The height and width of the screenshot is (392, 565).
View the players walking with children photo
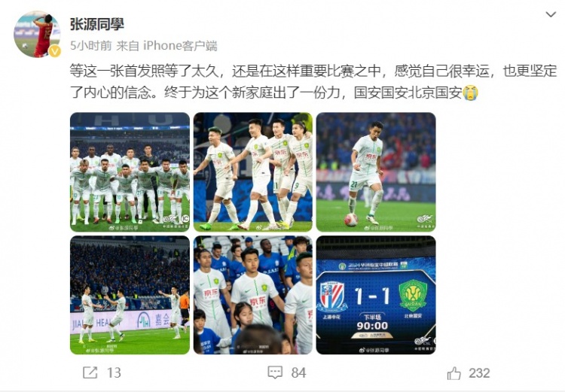253,295
